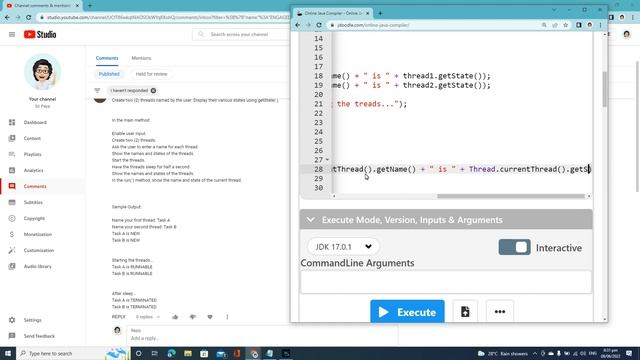Reload the JDoodle compiler page
This screenshot has height=360, width=640.
tap(319, 25)
